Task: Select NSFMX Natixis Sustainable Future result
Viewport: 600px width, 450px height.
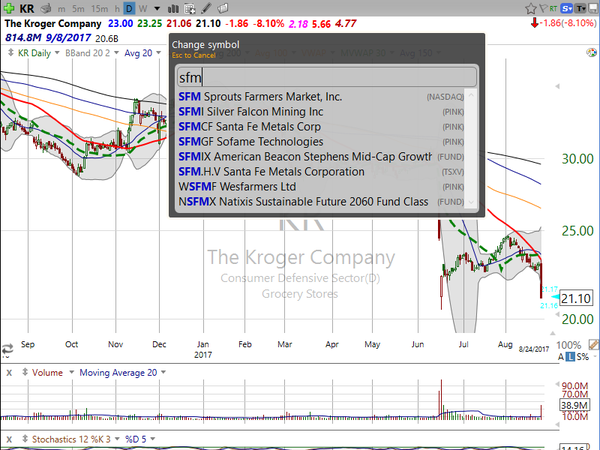Action: pos(321,202)
